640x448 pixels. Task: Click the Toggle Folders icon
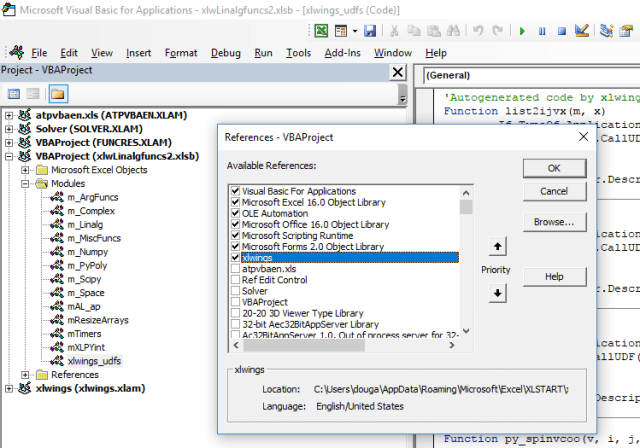tap(58, 94)
